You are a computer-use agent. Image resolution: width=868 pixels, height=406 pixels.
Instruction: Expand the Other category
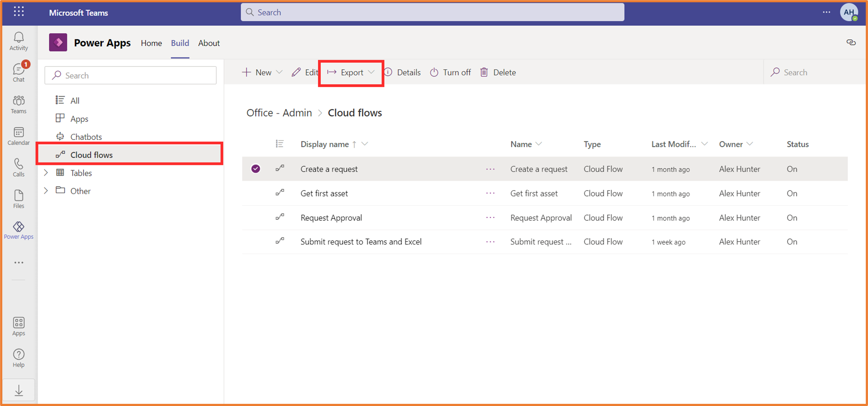(46, 190)
